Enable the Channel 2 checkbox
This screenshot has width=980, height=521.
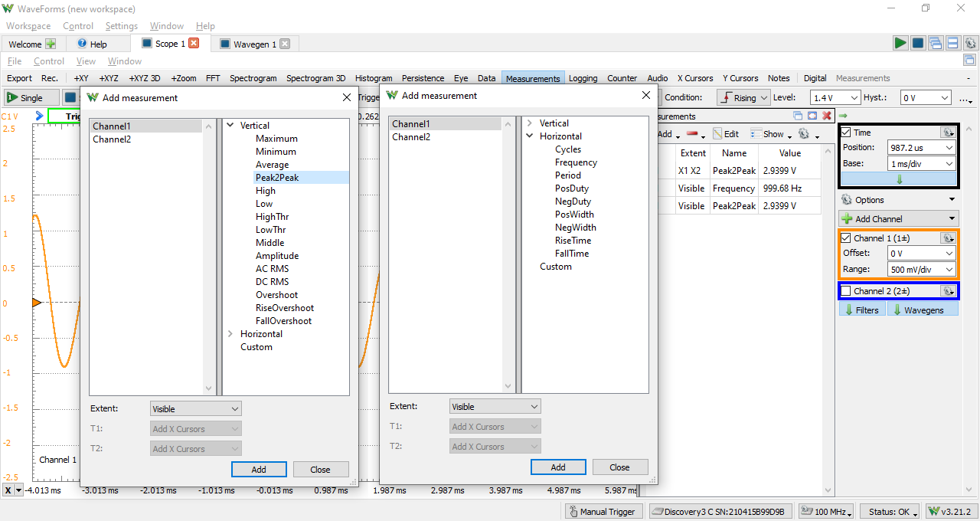pyautogui.click(x=846, y=291)
